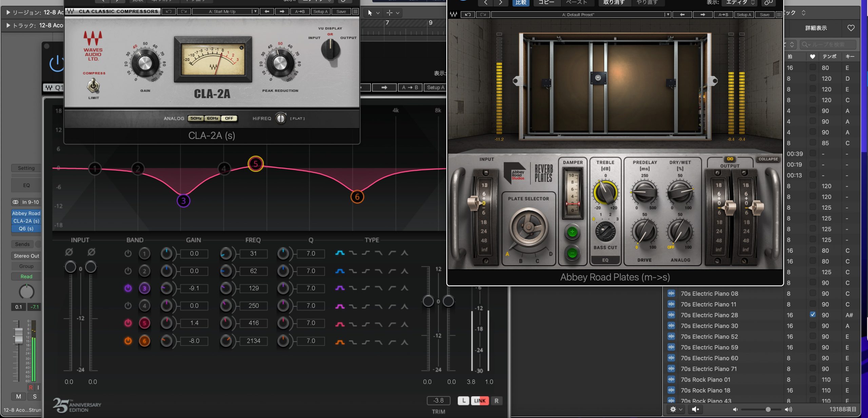Sort loops by テンポ column header
This screenshot has width=868, height=418.
click(829, 57)
